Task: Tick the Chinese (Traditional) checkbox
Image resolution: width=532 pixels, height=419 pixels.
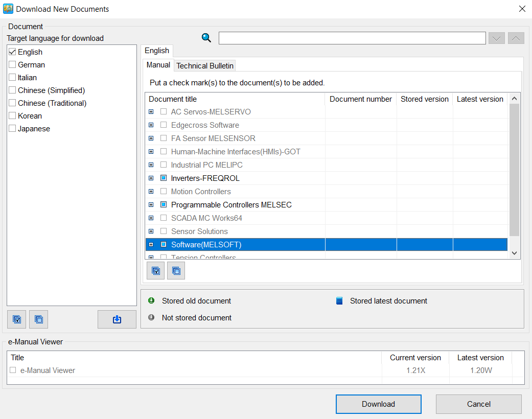Action: pos(13,103)
